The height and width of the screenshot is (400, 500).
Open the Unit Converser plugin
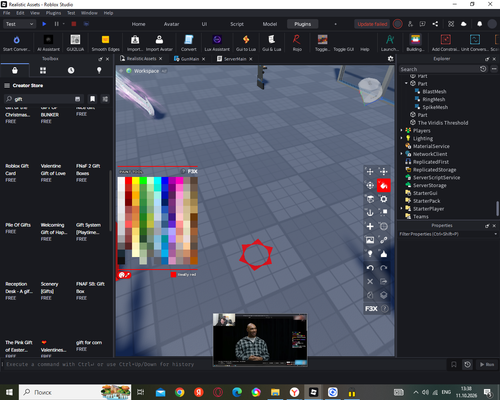pyautogui.click(x=475, y=43)
